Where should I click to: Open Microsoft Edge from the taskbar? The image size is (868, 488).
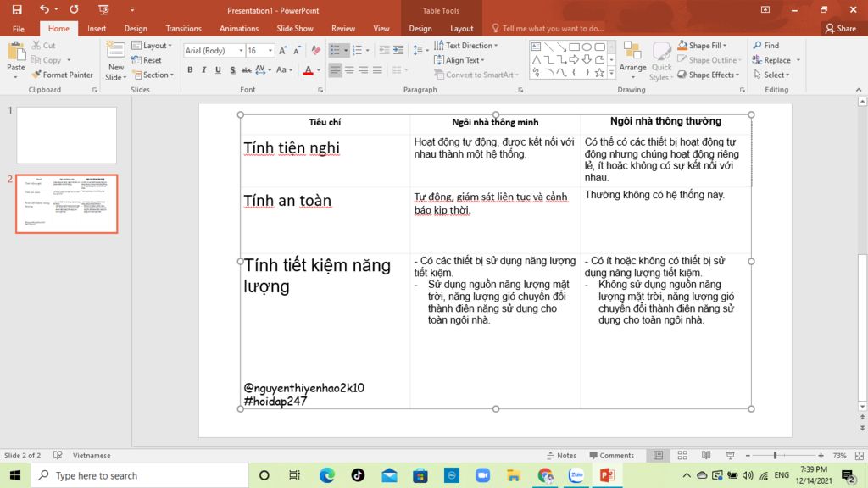click(x=326, y=475)
